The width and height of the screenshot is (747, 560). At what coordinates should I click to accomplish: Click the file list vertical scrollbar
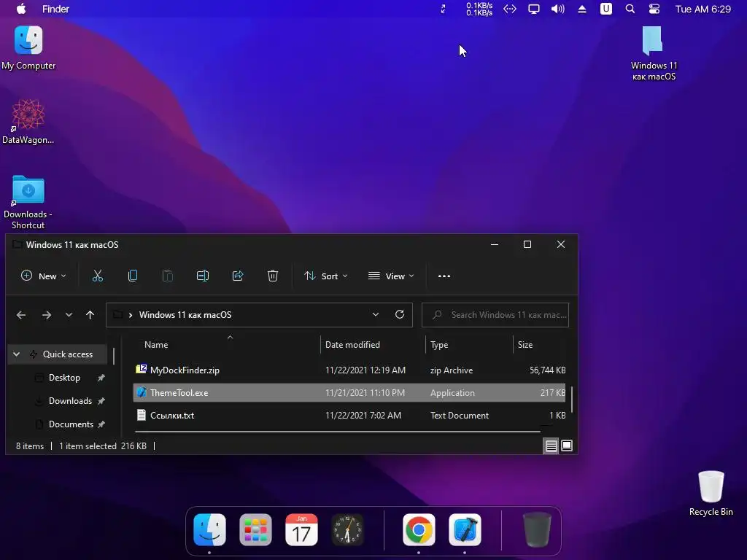tap(572, 400)
